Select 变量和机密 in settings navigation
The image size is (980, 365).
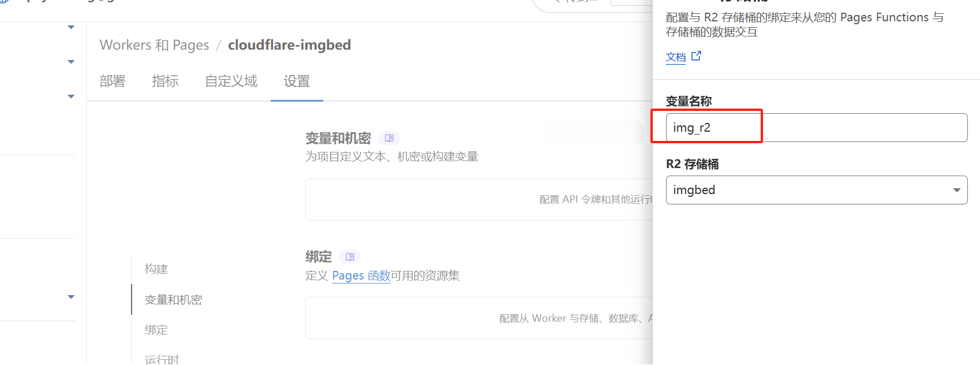(x=173, y=300)
